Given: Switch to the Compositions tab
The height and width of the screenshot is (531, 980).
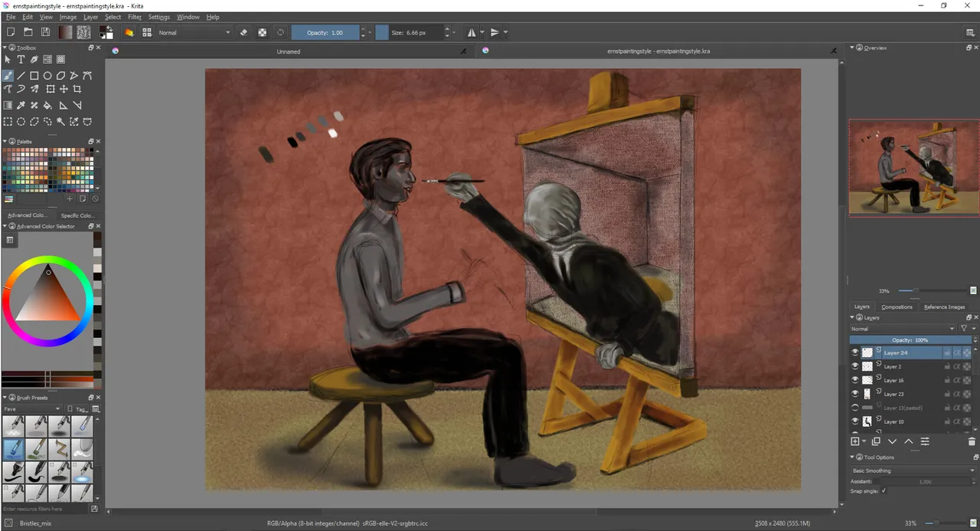Looking at the screenshot, I should click(x=897, y=306).
